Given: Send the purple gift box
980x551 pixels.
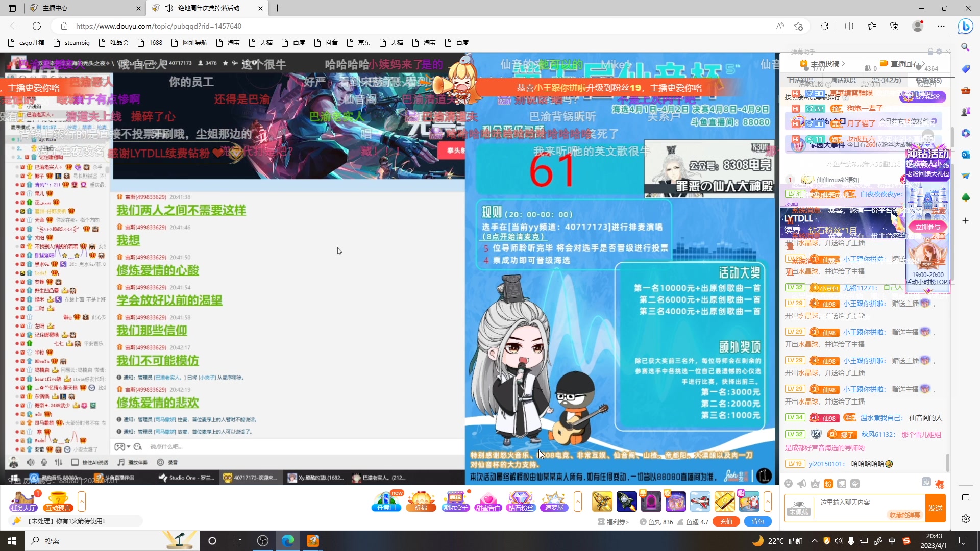Looking at the screenshot, I should click(675, 502).
